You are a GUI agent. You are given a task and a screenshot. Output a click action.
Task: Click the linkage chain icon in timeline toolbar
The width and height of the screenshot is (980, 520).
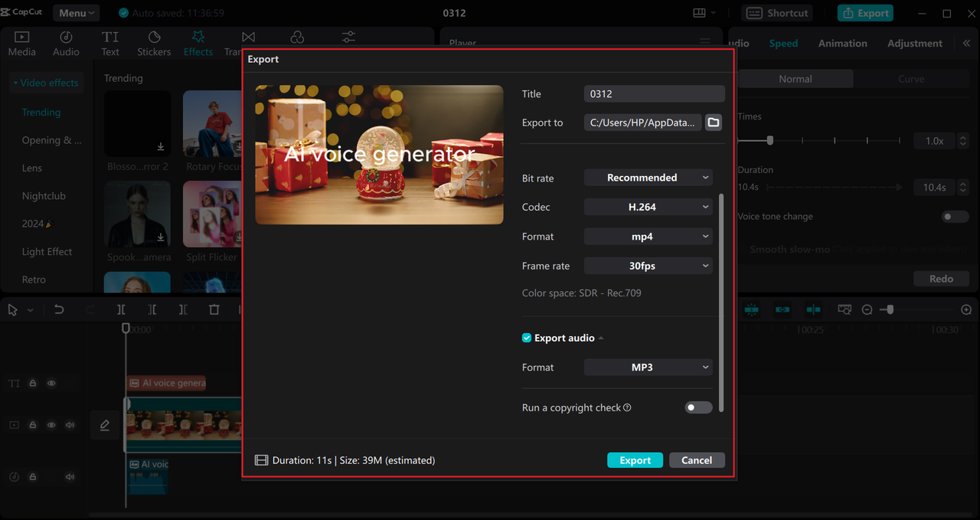point(782,309)
